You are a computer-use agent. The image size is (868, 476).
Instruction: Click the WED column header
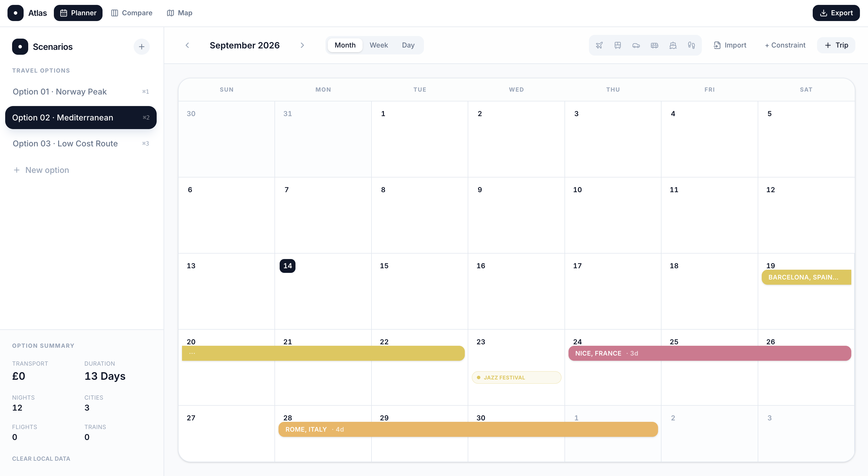[x=516, y=89]
